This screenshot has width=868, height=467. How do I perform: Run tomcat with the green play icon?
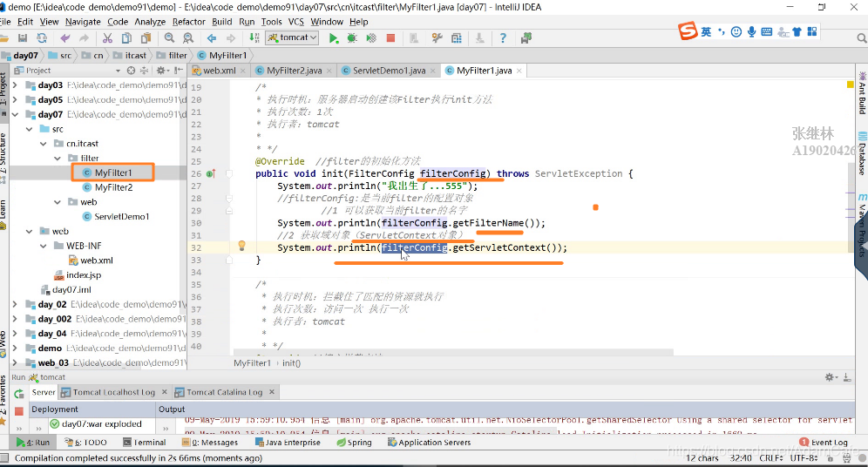point(333,38)
